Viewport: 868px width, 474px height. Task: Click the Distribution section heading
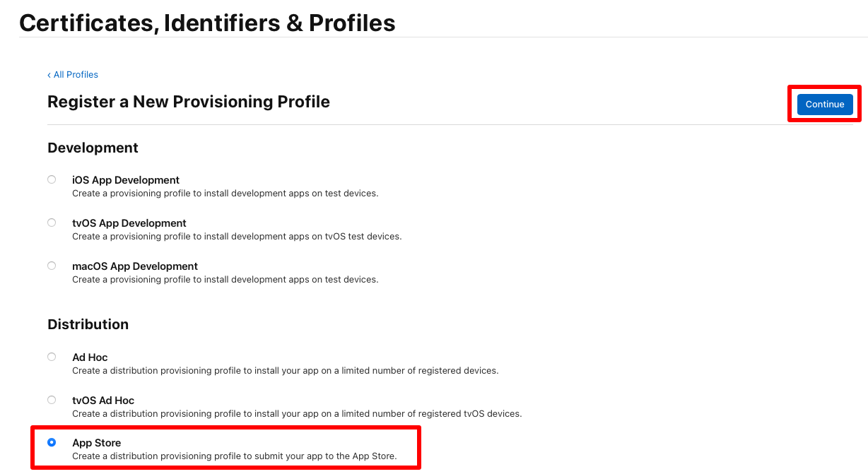(88, 324)
